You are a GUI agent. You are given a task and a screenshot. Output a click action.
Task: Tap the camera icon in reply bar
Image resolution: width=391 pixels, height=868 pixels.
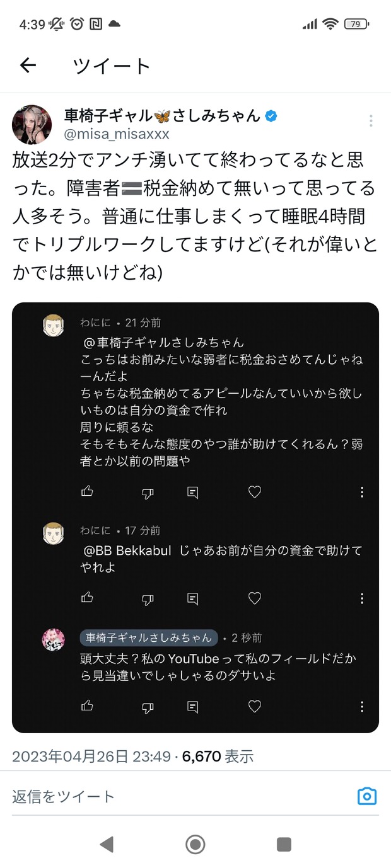[366, 796]
